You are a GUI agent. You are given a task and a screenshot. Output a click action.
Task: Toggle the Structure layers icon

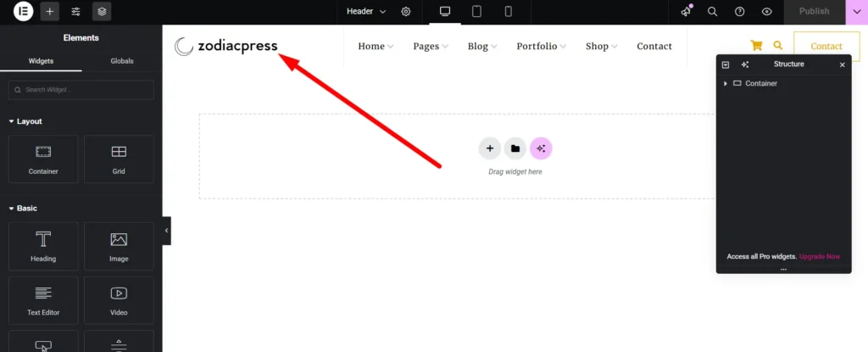click(x=102, y=12)
